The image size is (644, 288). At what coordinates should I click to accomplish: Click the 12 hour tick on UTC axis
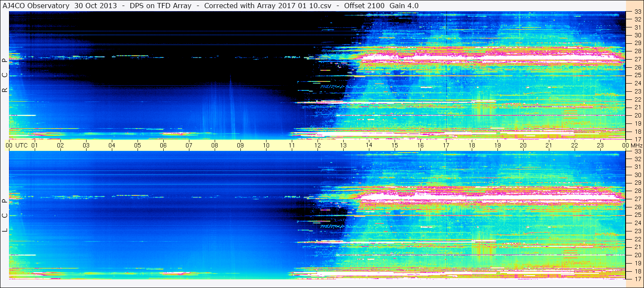click(x=318, y=145)
